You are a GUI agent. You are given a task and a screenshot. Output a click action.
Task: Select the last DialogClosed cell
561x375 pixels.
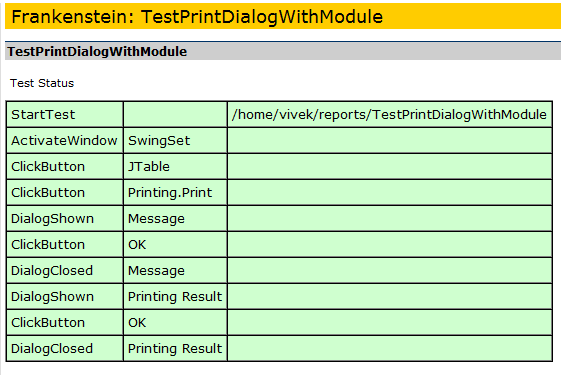[65, 349]
